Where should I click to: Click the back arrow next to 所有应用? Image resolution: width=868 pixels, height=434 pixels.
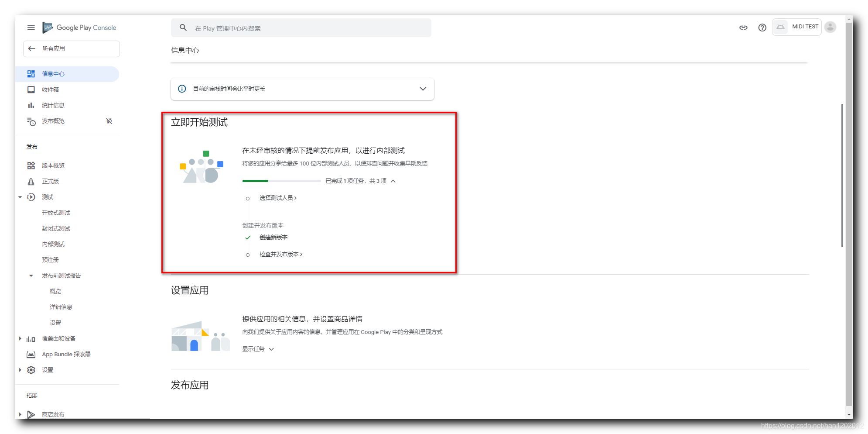point(31,48)
